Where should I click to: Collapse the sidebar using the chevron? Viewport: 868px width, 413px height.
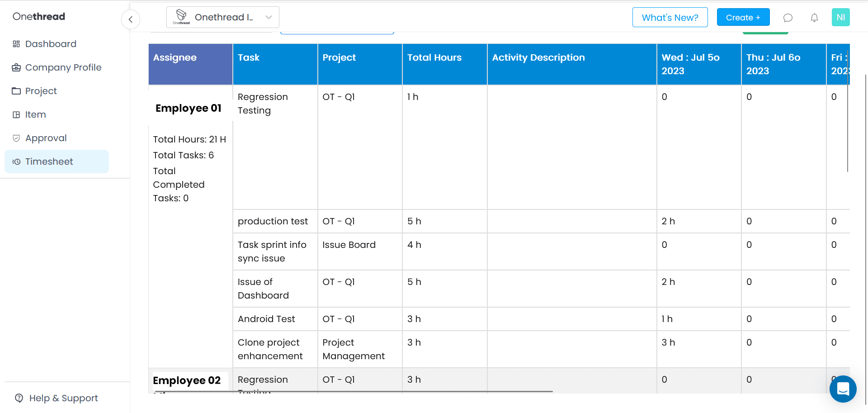131,19
